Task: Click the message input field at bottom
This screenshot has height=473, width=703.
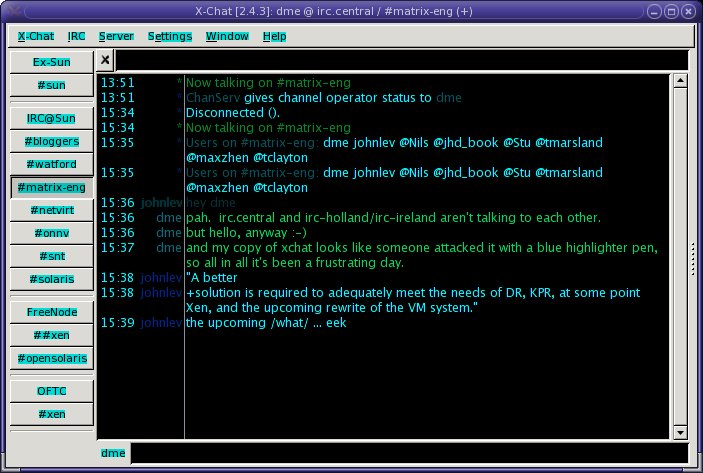Action: (x=410, y=453)
